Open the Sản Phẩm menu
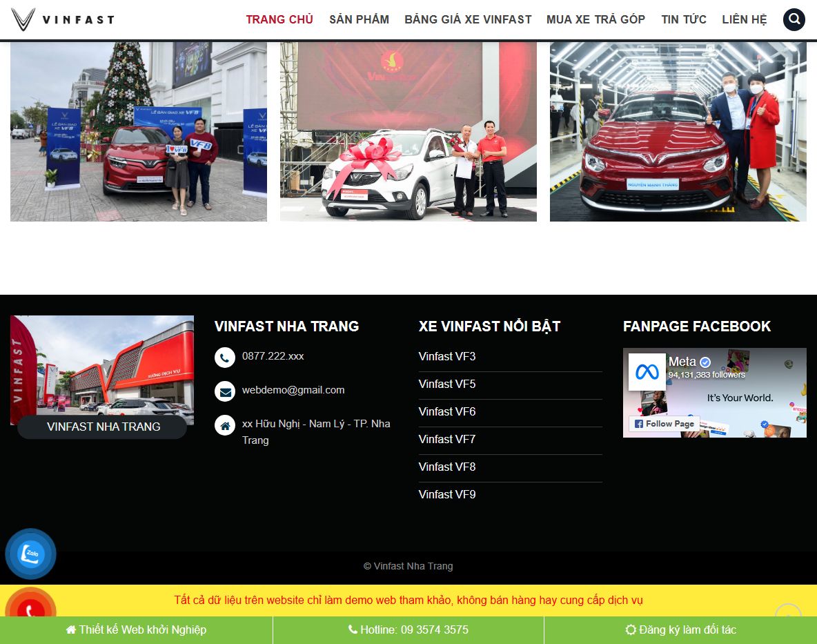 (359, 19)
